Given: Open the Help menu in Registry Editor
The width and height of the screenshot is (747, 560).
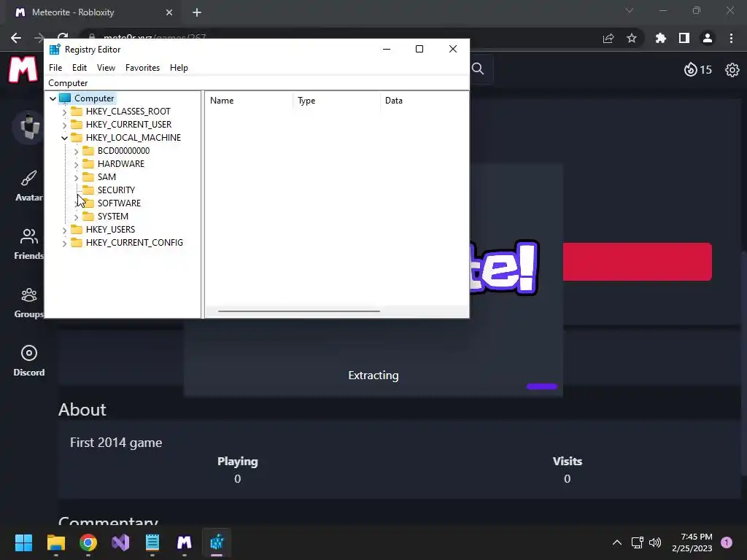Looking at the screenshot, I should 179,68.
